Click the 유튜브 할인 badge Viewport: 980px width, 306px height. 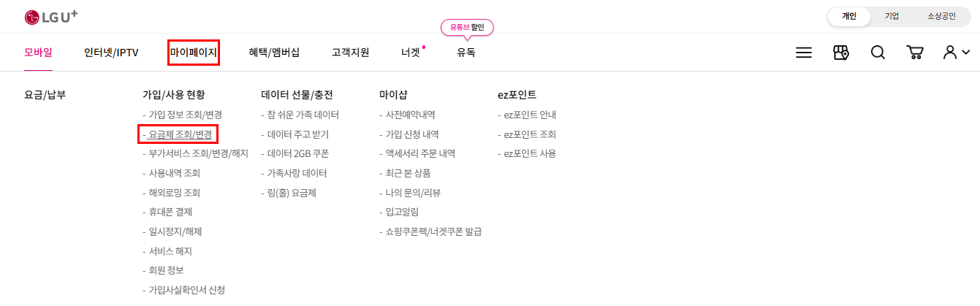point(468,27)
